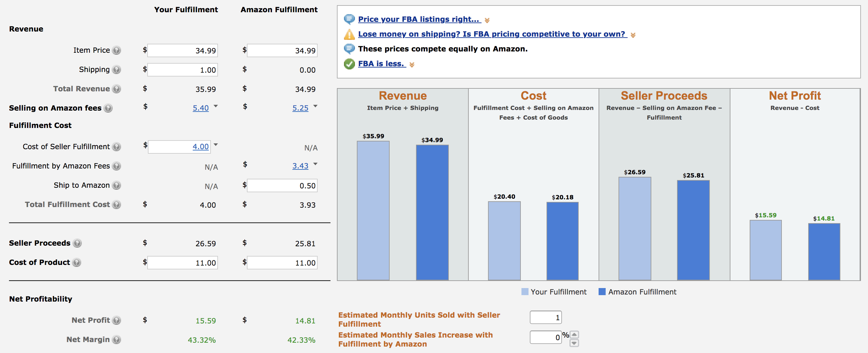Click the Your Fulfillment column header
The height and width of the screenshot is (353, 868).
coord(186,10)
